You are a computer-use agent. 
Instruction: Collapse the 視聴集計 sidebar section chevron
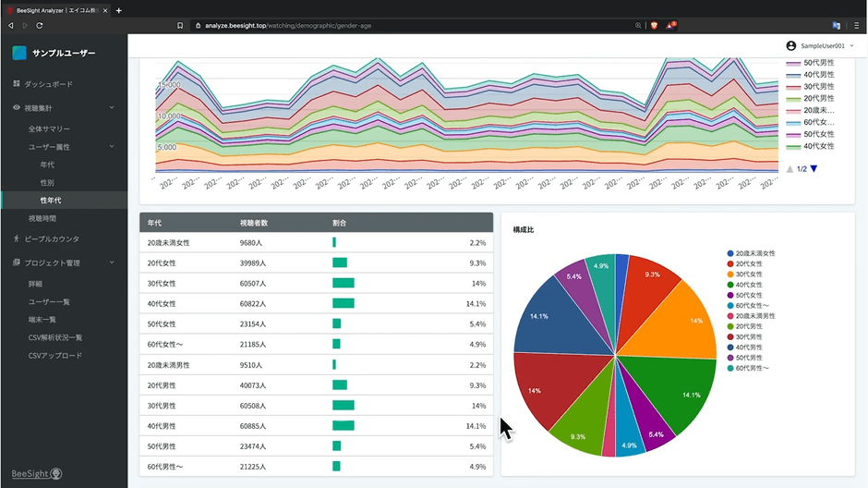[x=112, y=108]
